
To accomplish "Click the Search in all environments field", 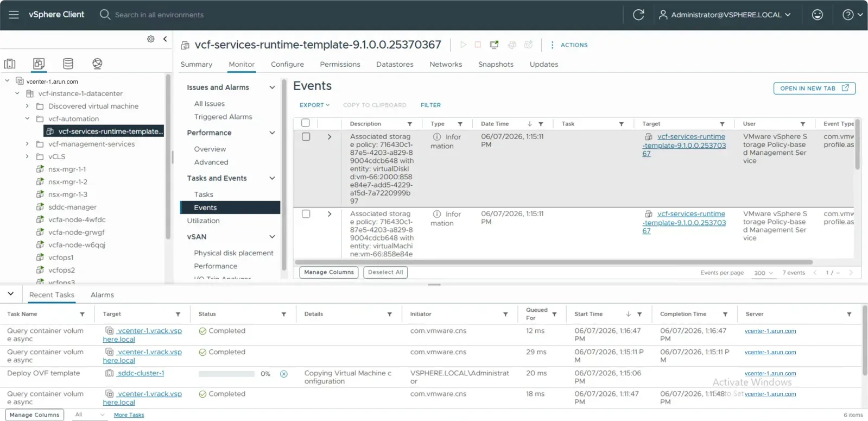I will pos(159,15).
